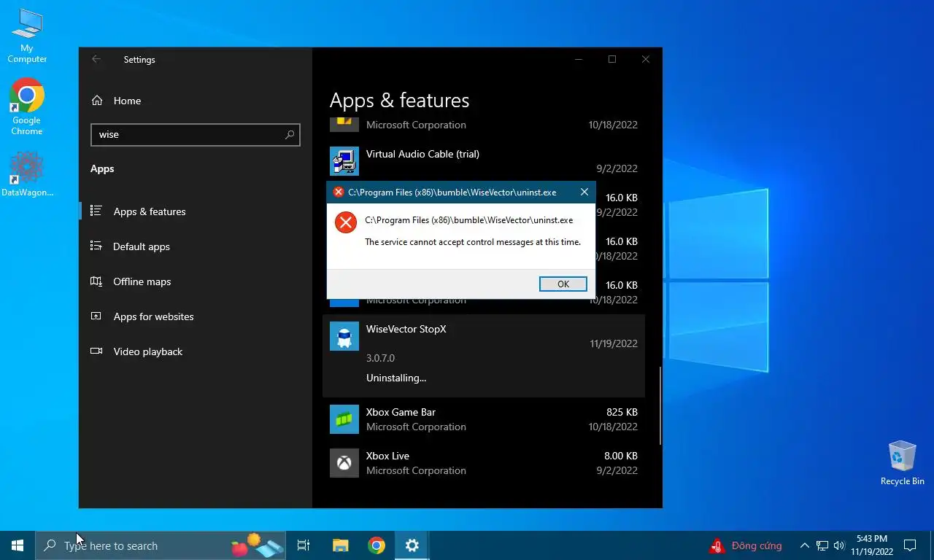934x560 pixels.
Task: Click the version text 3.0.7.0
Action: pos(380,358)
